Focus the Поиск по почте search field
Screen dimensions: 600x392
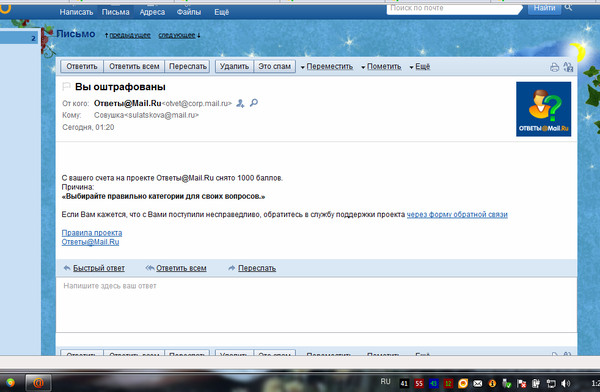click(x=453, y=8)
